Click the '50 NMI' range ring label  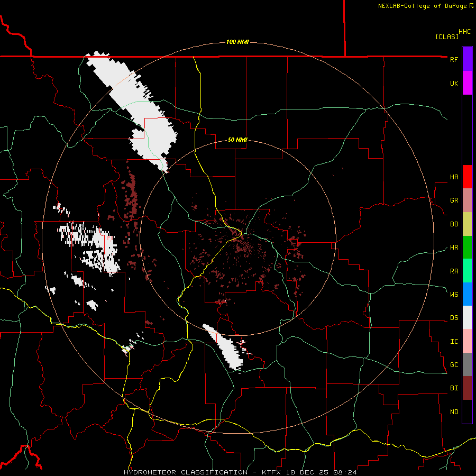click(237, 140)
